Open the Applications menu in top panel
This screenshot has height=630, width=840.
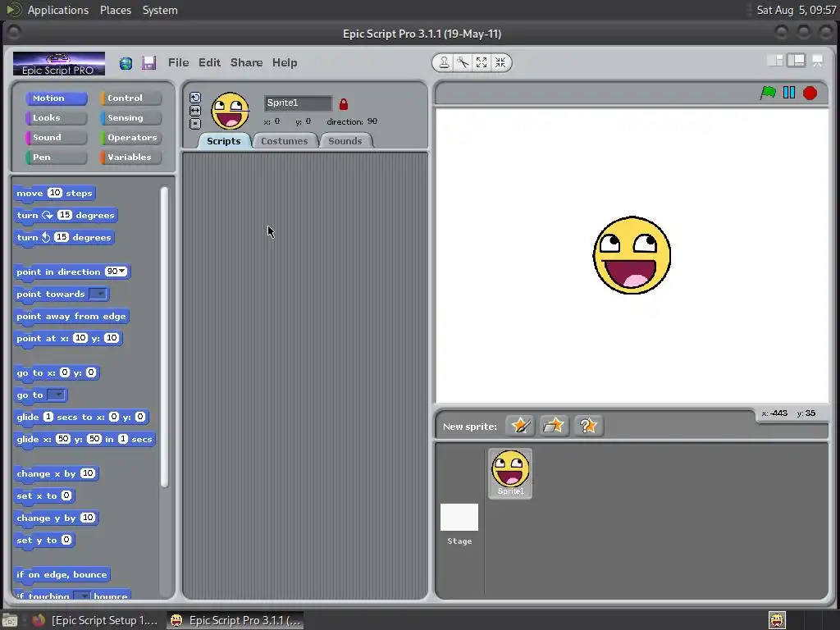coord(58,10)
